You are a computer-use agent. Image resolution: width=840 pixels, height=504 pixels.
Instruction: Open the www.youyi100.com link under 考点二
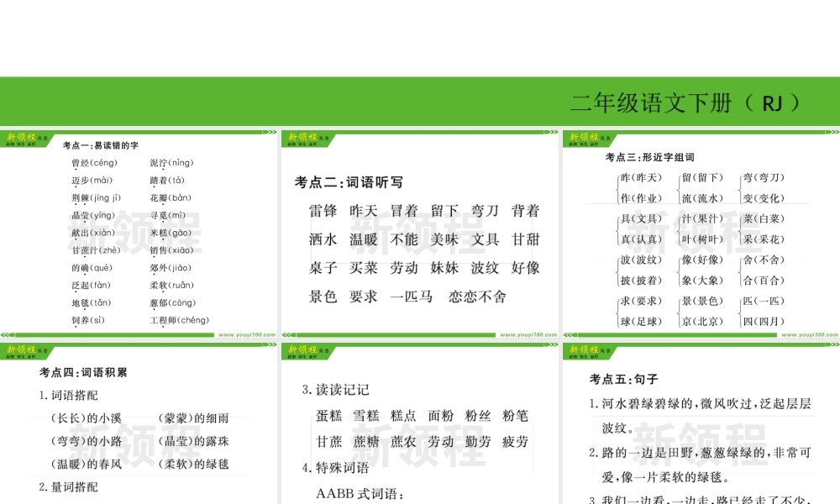(x=528, y=334)
